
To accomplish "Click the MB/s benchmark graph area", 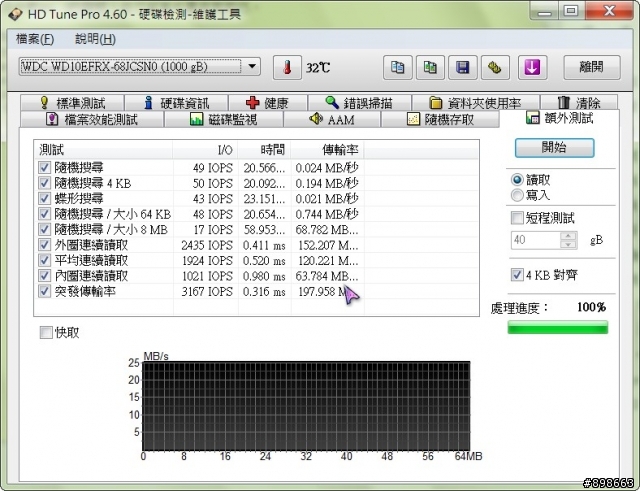I will [306, 406].
